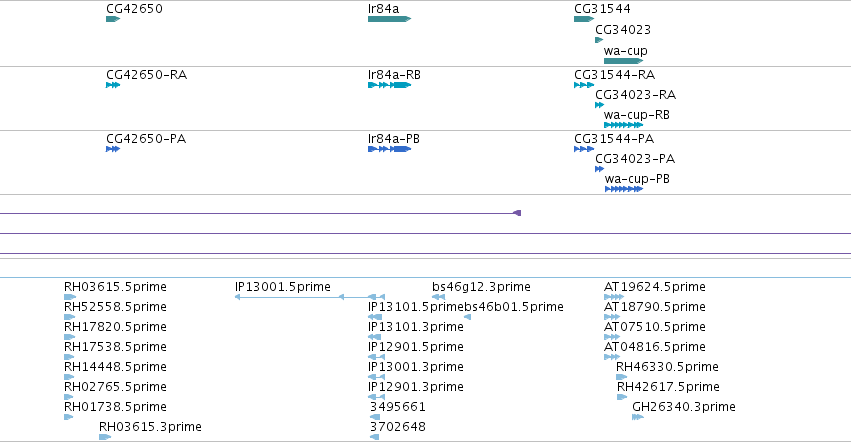Select the CG31544-RA transcript glyph
Screen dimensions: 851x442
tap(584, 85)
